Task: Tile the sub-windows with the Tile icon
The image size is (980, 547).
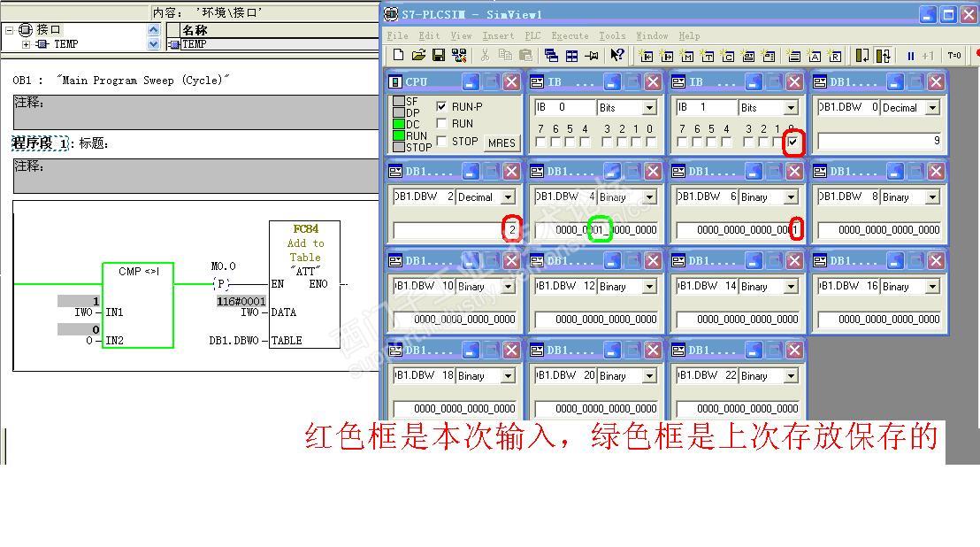Action: coord(571,56)
